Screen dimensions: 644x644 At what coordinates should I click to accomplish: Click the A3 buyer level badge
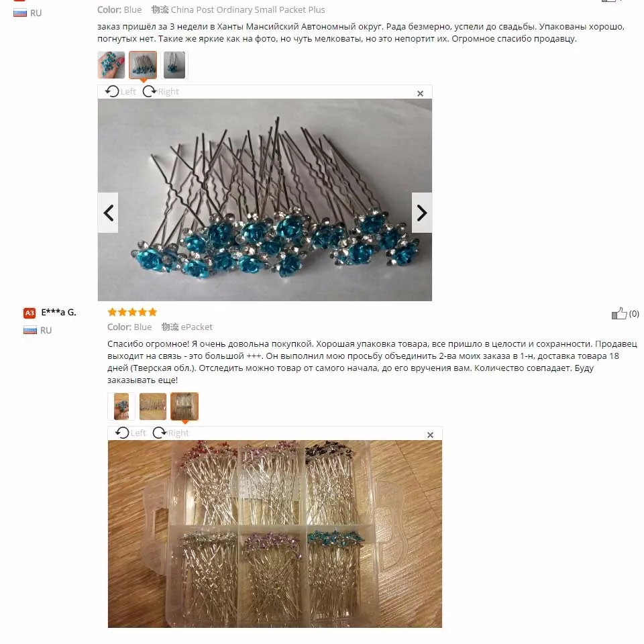coord(30,313)
